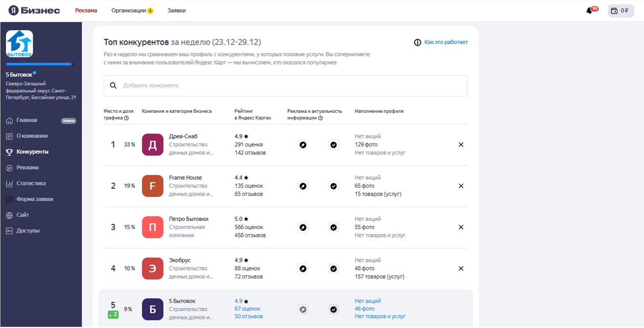Click the Как это работает link

tap(446, 42)
